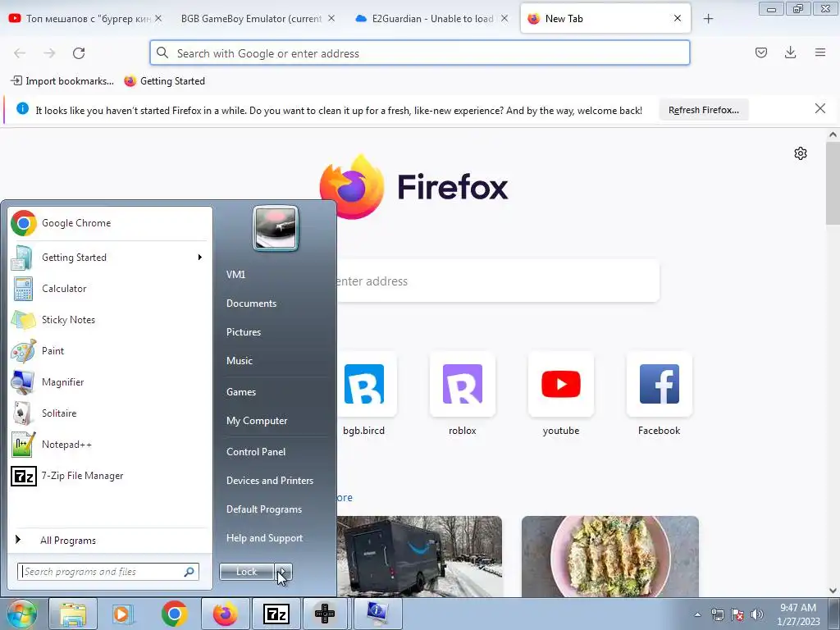Image resolution: width=840 pixels, height=630 pixels.
Task: Show hidden tray icons arrow
Action: click(x=697, y=614)
